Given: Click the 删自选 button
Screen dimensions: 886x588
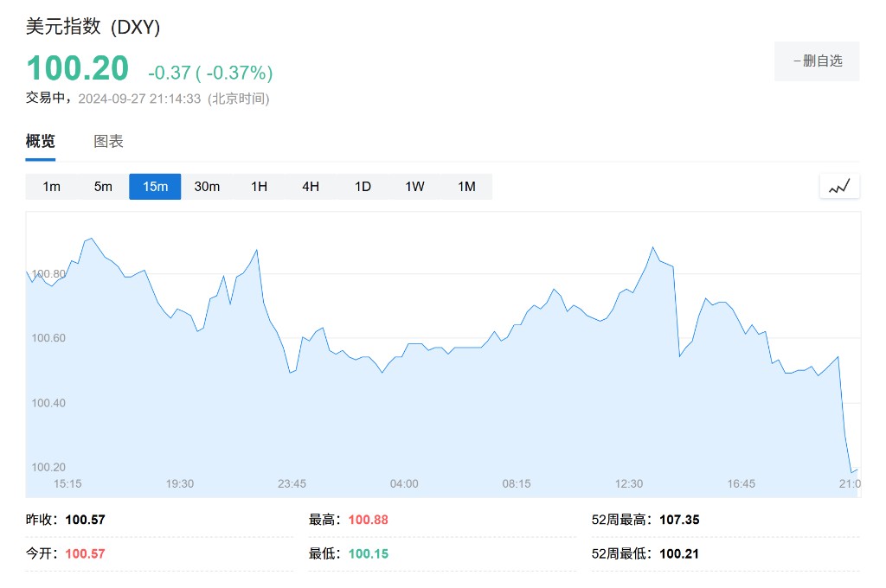Looking at the screenshot, I should pyautogui.click(x=817, y=61).
